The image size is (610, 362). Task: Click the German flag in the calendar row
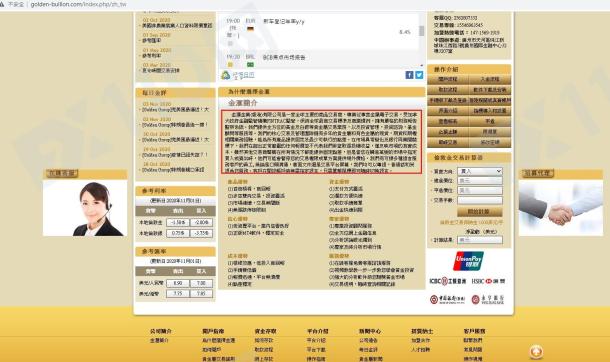click(x=250, y=29)
